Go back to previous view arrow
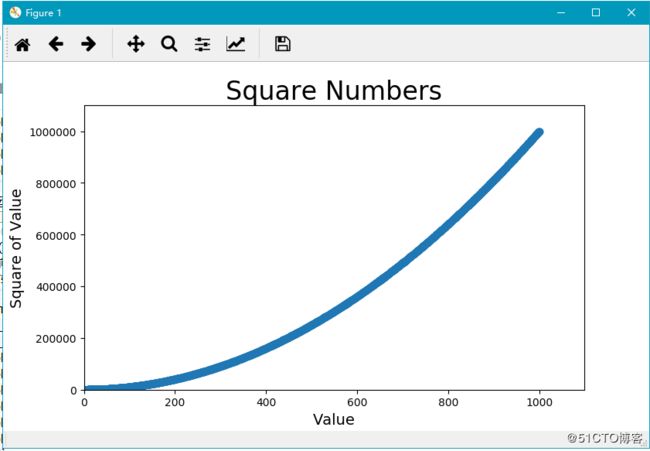Viewport: 650px width, 451px height. coord(56,44)
